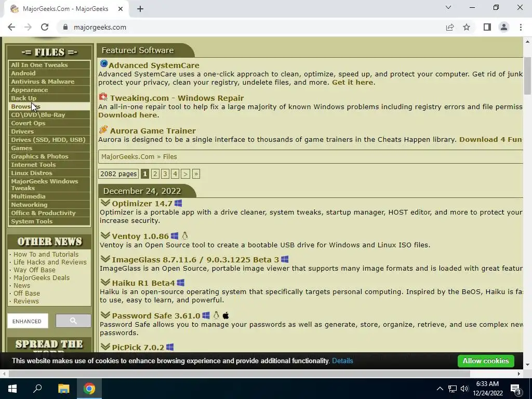Expand the Haiku R1 Beta4 entry arrow
The height and width of the screenshot is (399, 532).
[105, 282]
